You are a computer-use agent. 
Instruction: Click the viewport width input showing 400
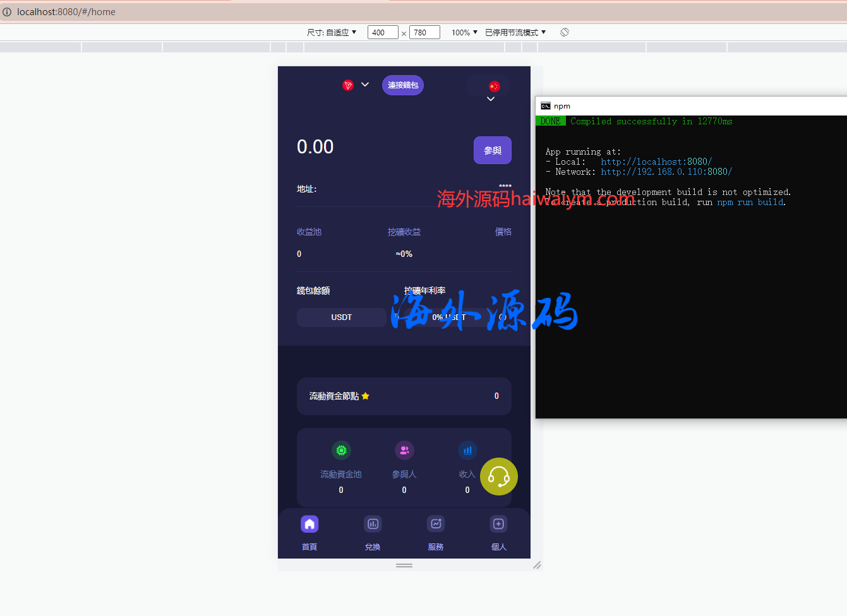tap(382, 32)
